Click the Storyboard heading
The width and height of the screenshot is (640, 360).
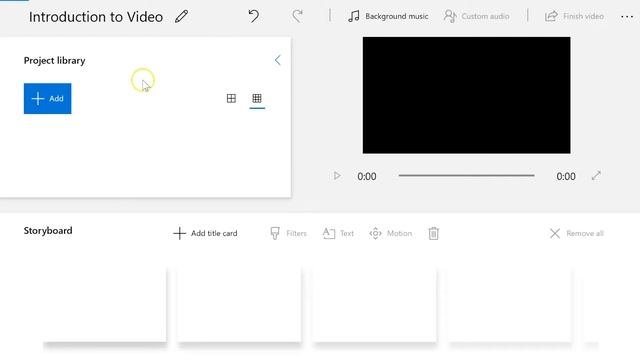pyautogui.click(x=48, y=231)
